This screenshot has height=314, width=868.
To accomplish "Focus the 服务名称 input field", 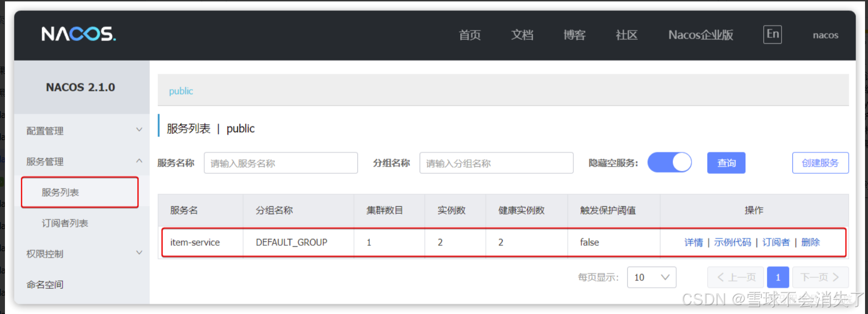I will pyautogui.click(x=281, y=163).
